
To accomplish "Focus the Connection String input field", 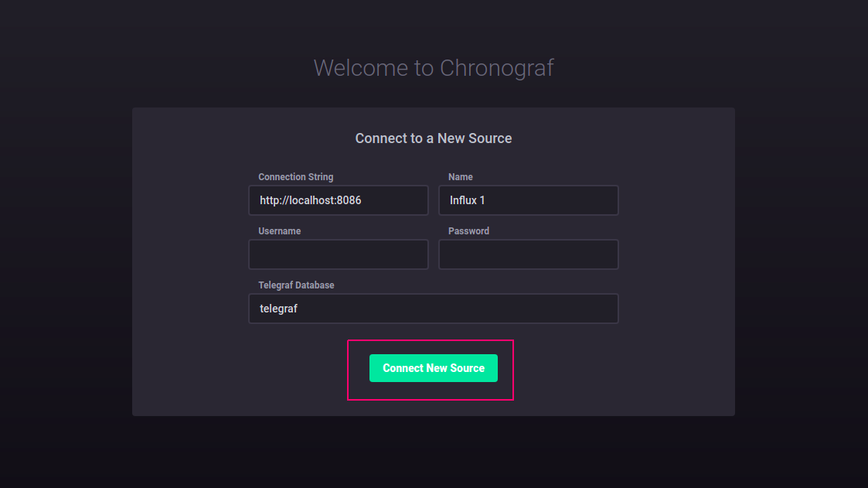I will (339, 200).
